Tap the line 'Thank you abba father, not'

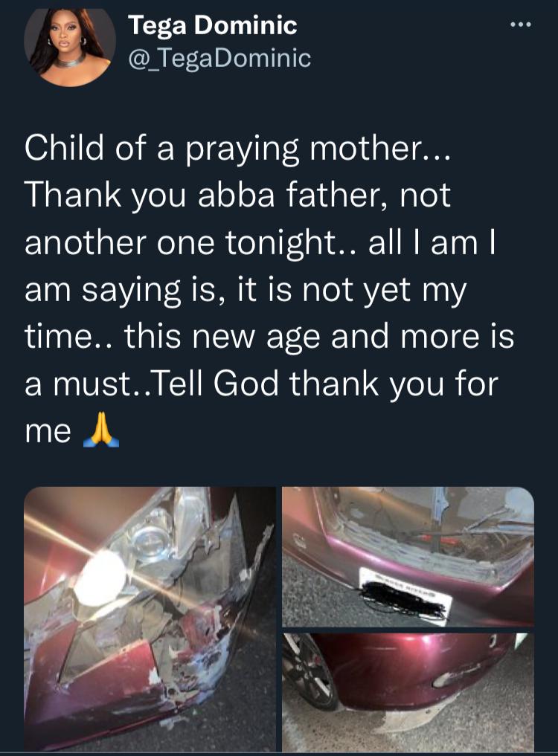[237, 195]
